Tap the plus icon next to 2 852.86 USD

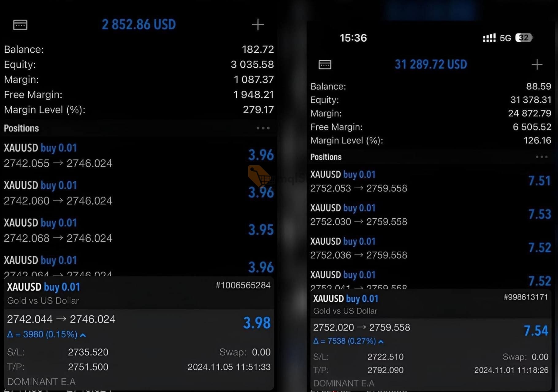coord(258,24)
